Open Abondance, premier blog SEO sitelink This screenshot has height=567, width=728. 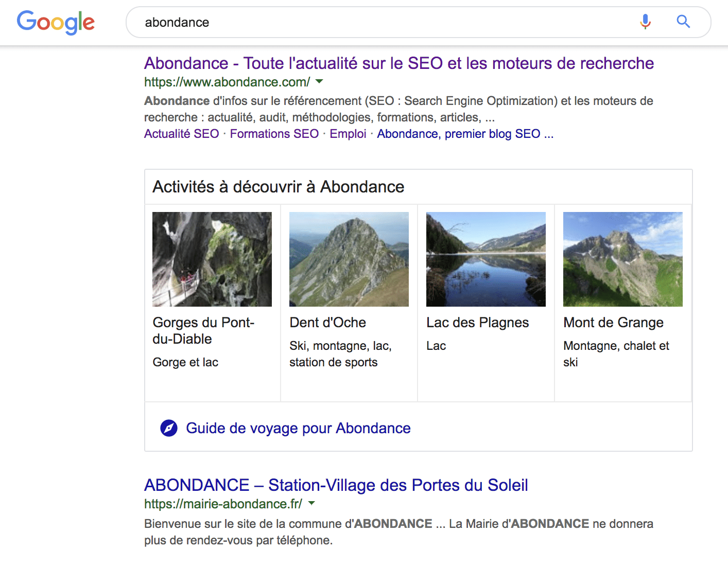pos(465,134)
